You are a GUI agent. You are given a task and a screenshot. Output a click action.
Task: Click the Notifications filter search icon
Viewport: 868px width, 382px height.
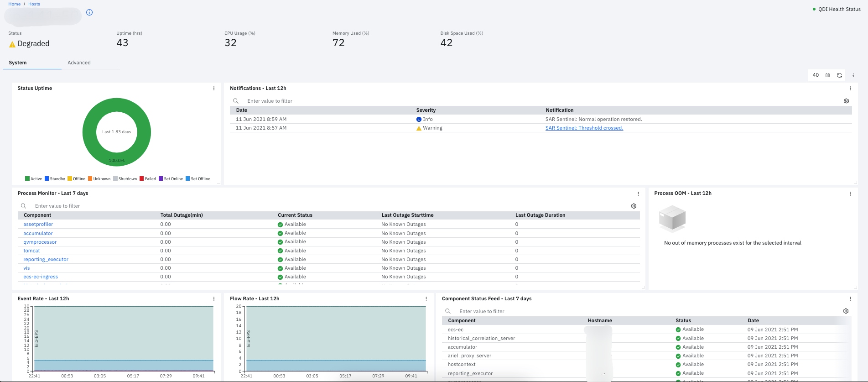(236, 101)
